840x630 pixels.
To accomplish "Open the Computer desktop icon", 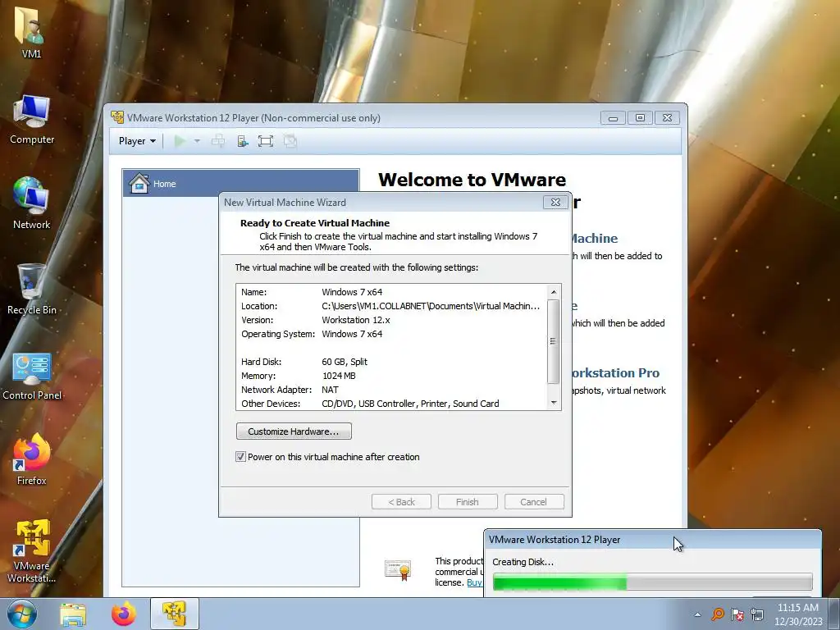I will coord(32,119).
